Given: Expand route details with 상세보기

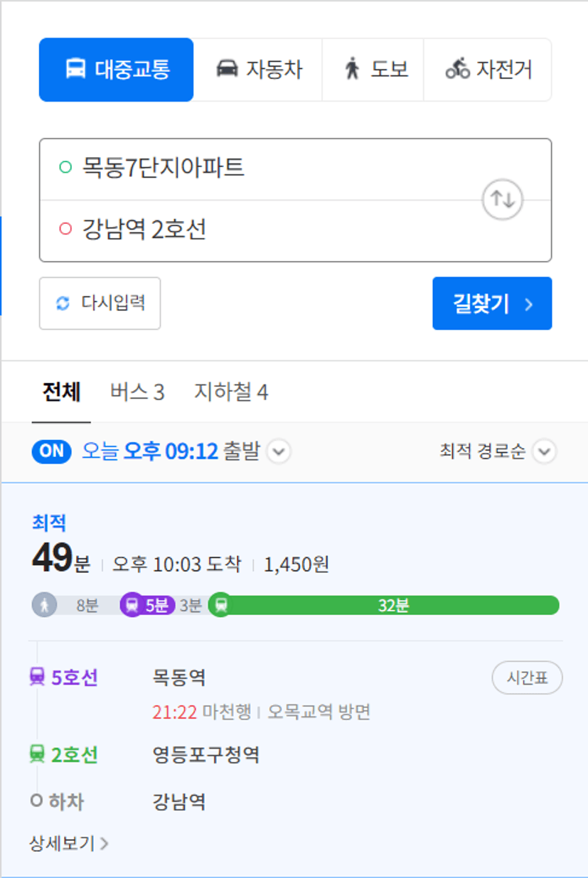Looking at the screenshot, I should coord(69,844).
